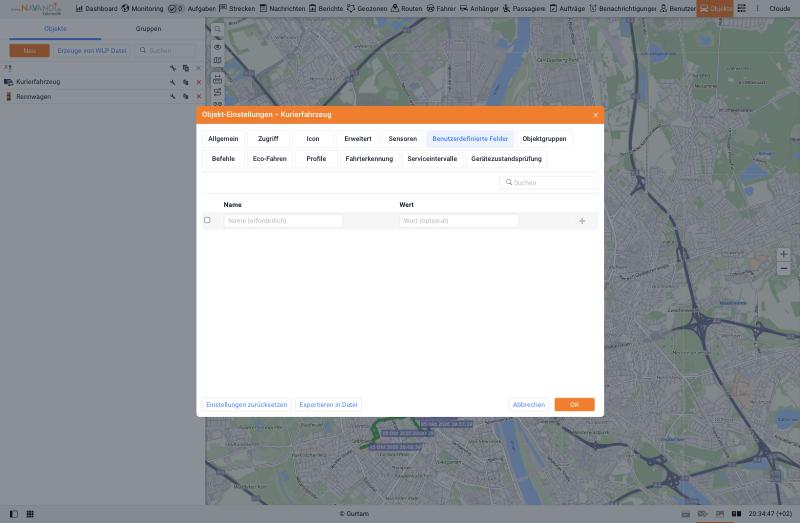This screenshot has width=800, height=523.
Task: Add the custom field with the plus icon
Action: pyautogui.click(x=582, y=221)
